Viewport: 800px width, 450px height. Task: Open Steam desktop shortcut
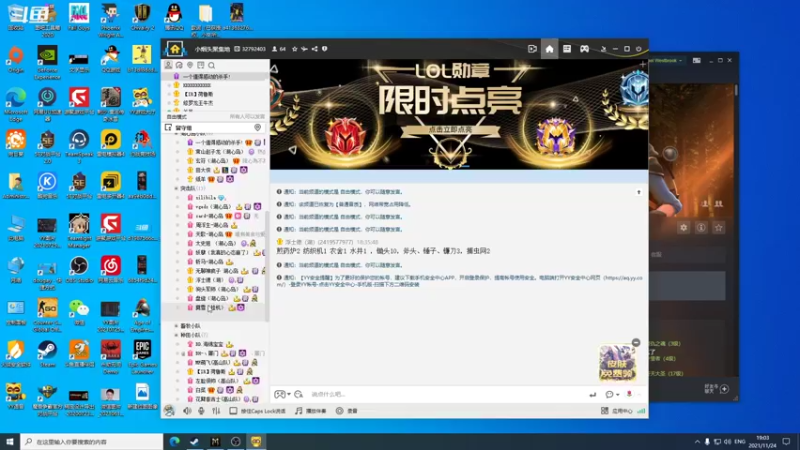[x=47, y=354]
